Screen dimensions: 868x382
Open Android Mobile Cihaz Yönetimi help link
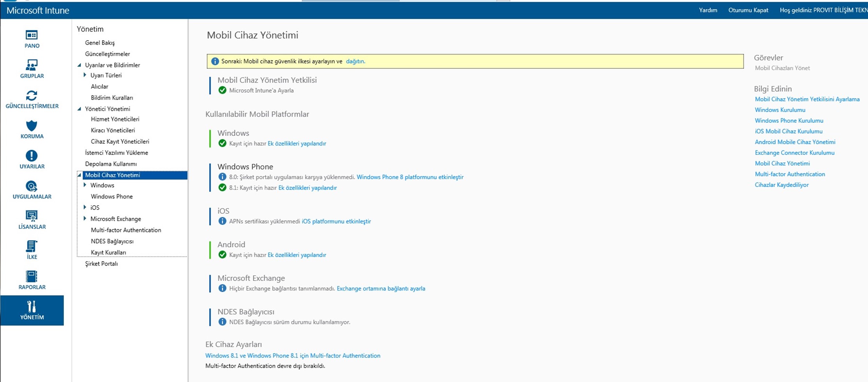[x=795, y=142]
